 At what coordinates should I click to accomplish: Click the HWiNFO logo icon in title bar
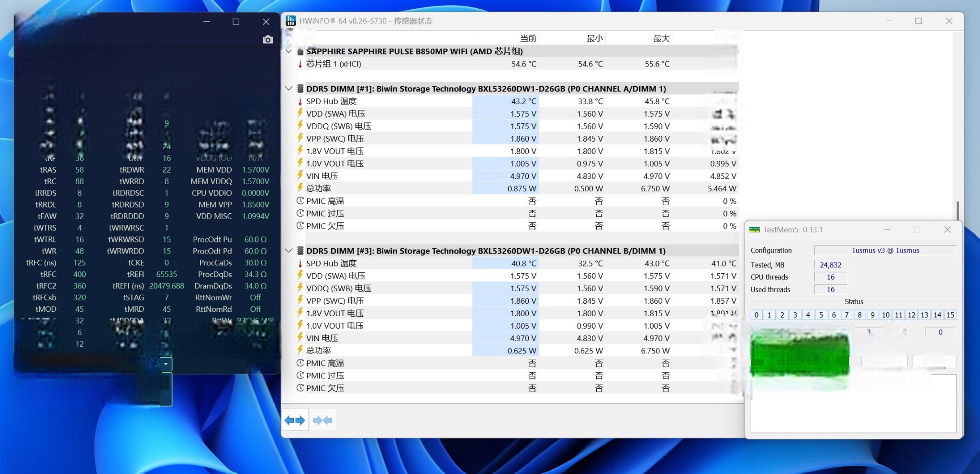click(290, 21)
